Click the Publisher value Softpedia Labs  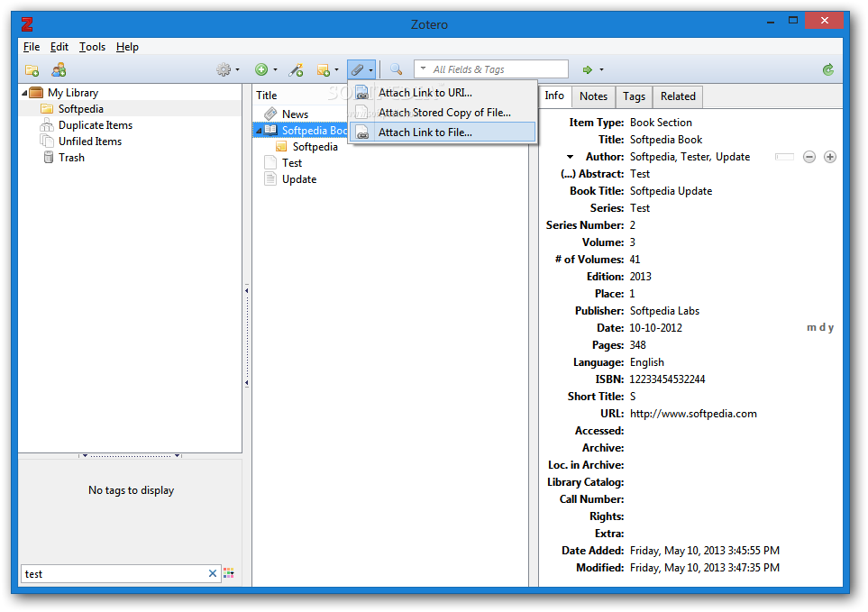(x=664, y=310)
